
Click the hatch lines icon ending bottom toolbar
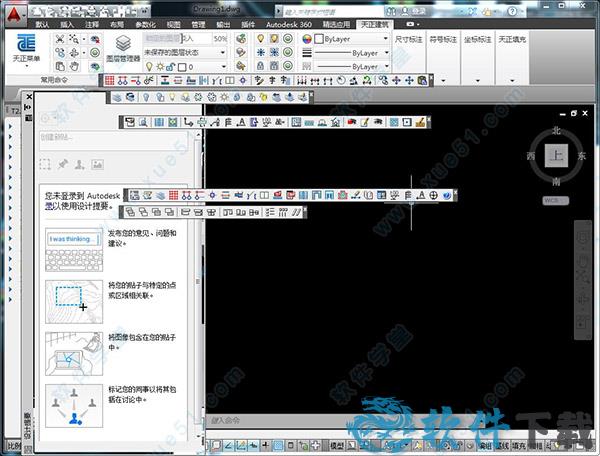296,212
